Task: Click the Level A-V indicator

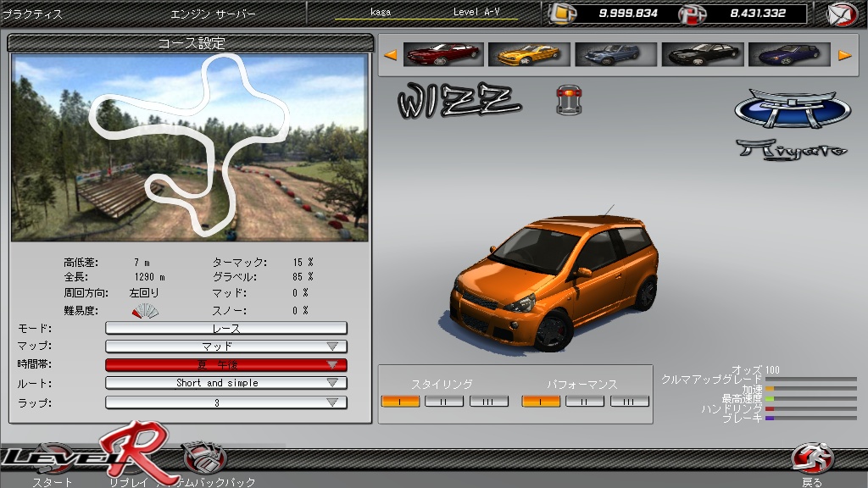Action: coord(476,12)
